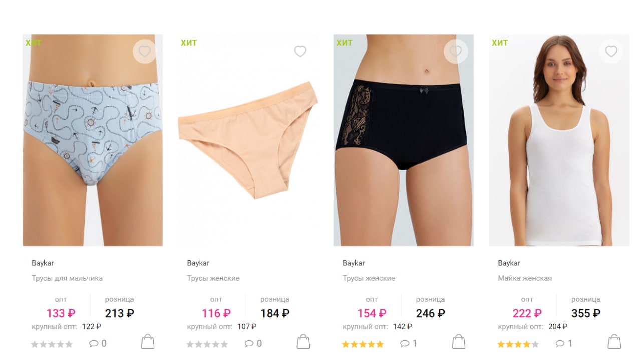Click four-star rating under tank top
Viewport: 641px width, 364px height.
518,344
